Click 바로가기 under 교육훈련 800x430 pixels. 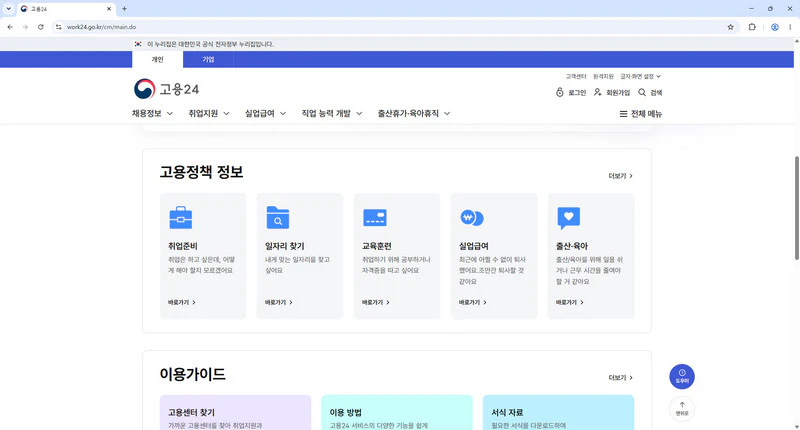pyautogui.click(x=376, y=302)
